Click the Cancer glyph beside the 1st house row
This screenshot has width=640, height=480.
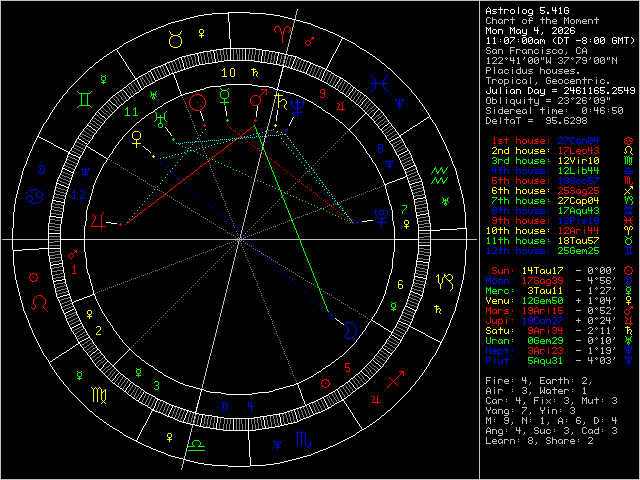629,141
